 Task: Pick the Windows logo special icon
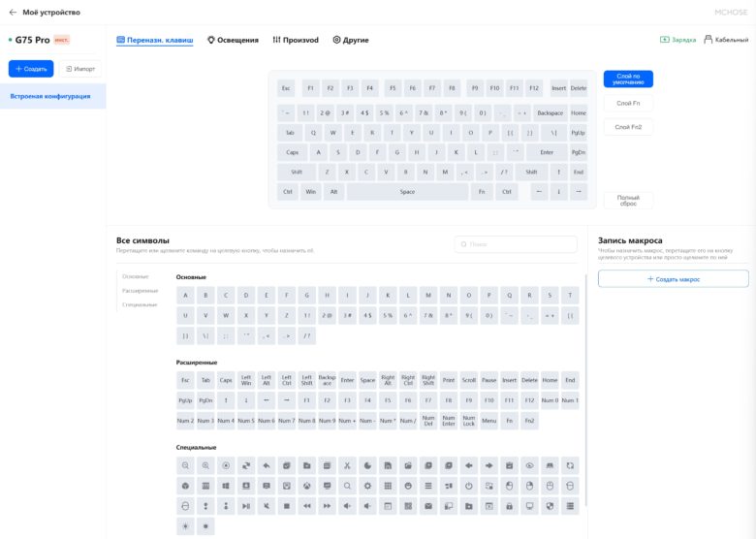pyautogui.click(x=226, y=486)
